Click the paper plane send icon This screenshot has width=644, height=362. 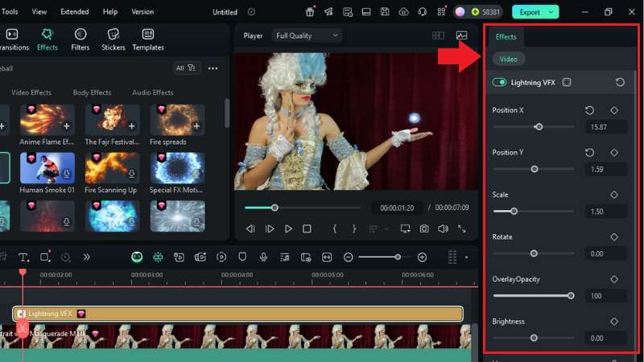coord(328,12)
